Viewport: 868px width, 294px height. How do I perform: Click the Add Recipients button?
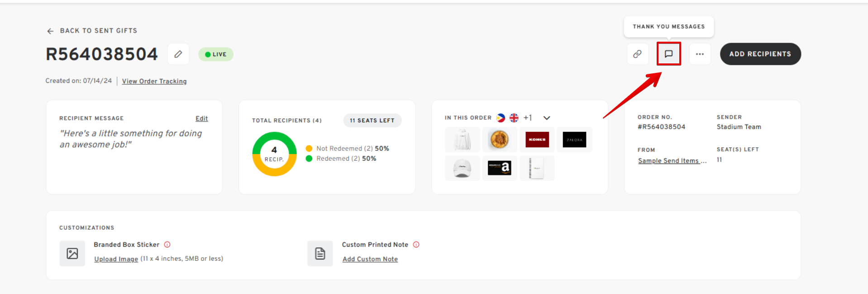click(x=760, y=54)
